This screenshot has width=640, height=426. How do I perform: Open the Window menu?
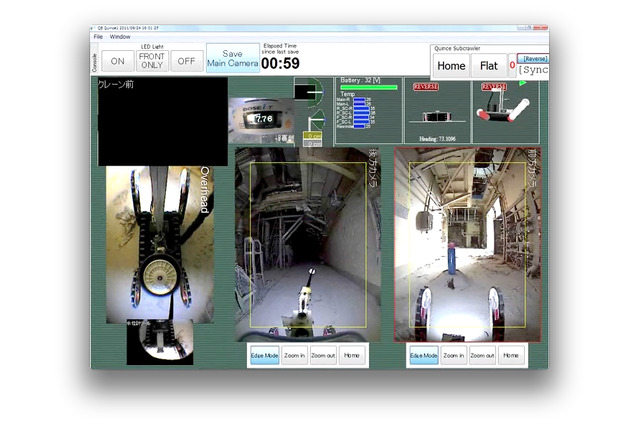120,36
